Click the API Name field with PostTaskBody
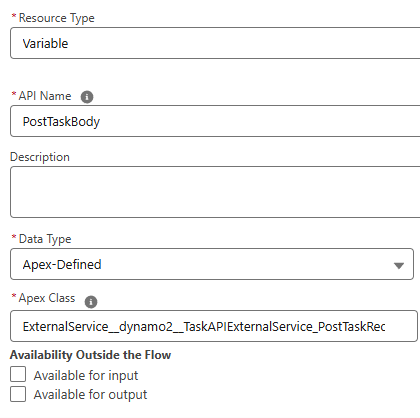Viewport: 420px width, 418px height. [215, 121]
